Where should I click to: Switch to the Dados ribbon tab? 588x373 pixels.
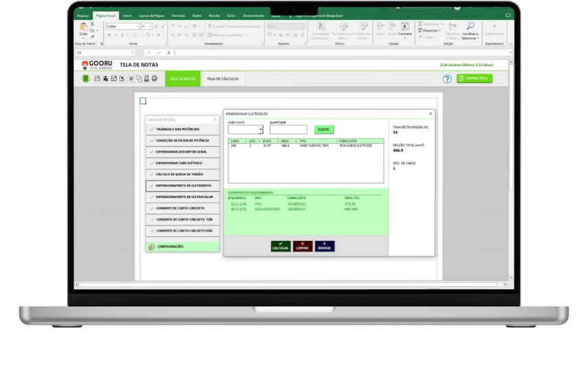197,16
